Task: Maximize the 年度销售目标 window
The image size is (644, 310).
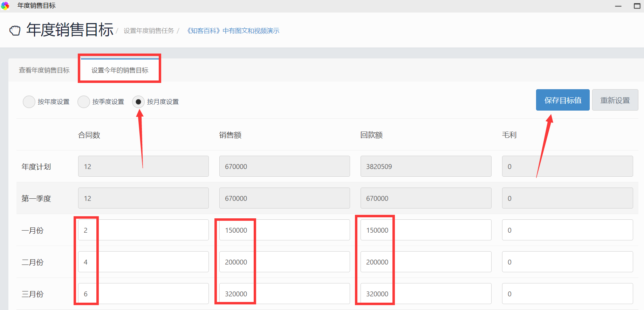Action: pos(637,6)
